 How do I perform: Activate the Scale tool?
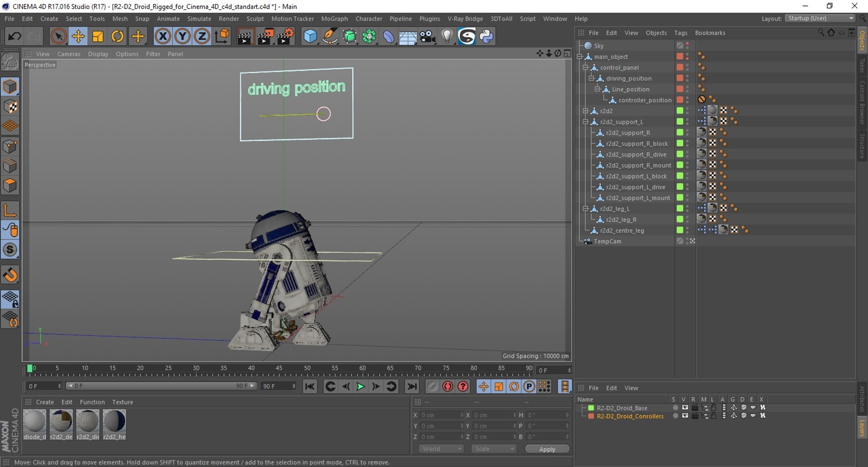[98, 36]
